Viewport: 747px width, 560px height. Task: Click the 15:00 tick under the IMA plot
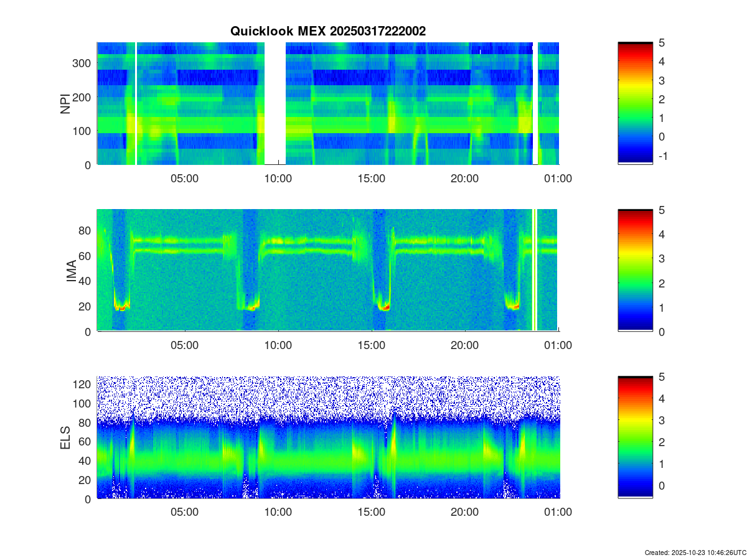pos(371,345)
